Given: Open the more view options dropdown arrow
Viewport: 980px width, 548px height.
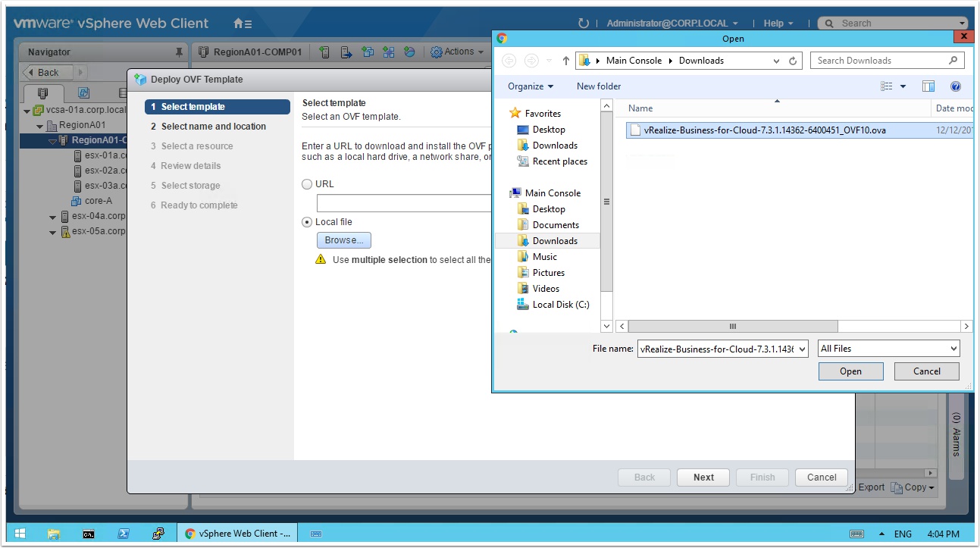Looking at the screenshot, I should pos(903,86).
